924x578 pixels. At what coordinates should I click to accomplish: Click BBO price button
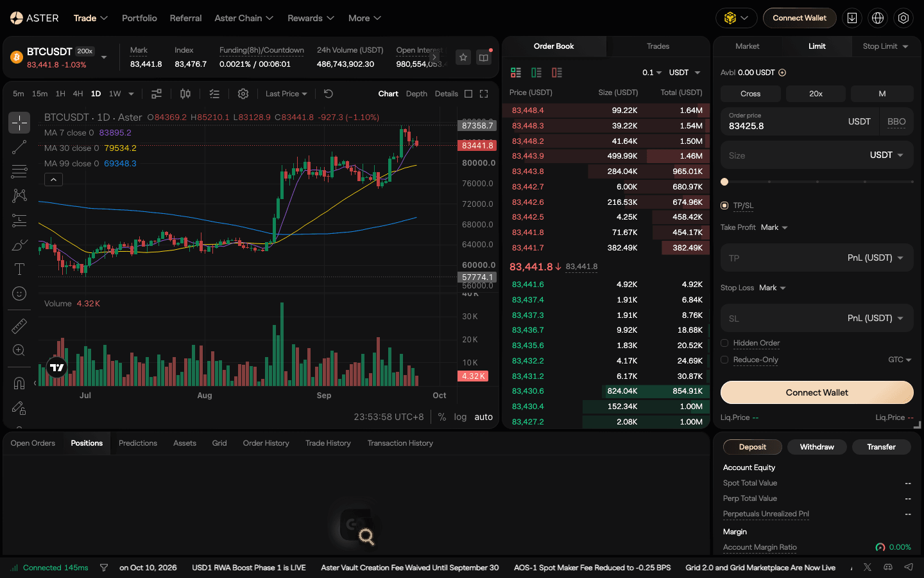(896, 121)
